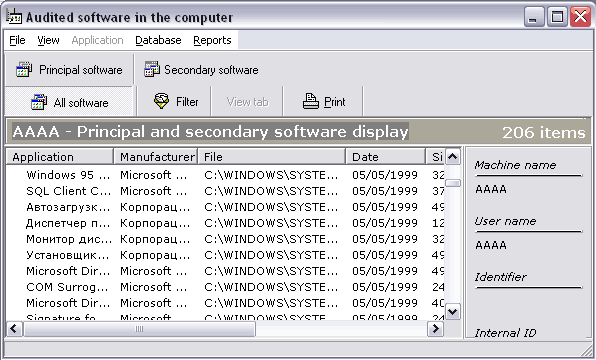Click the horizontal scrollbar right arrow
Viewport: 596px width, 360px height.
pos(436,329)
